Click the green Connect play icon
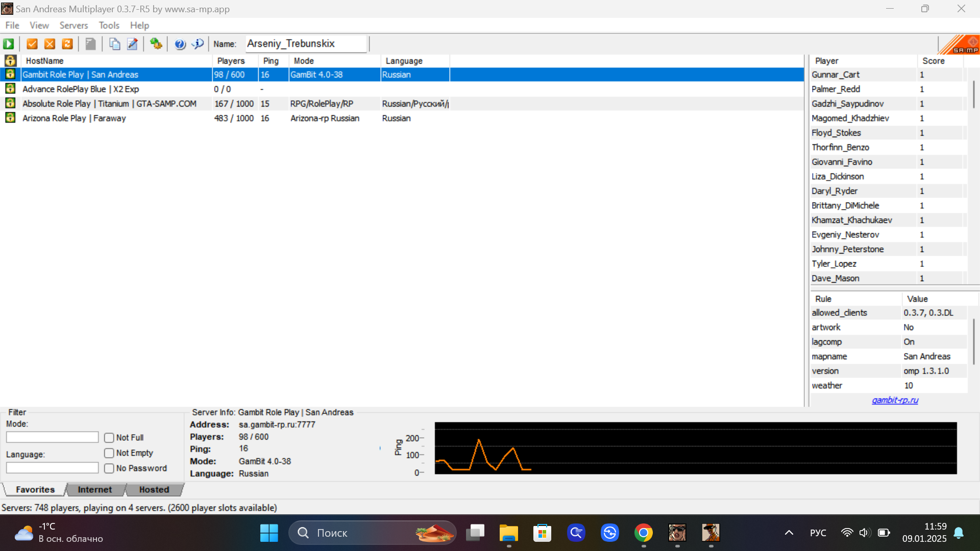980x551 pixels. 9,44
